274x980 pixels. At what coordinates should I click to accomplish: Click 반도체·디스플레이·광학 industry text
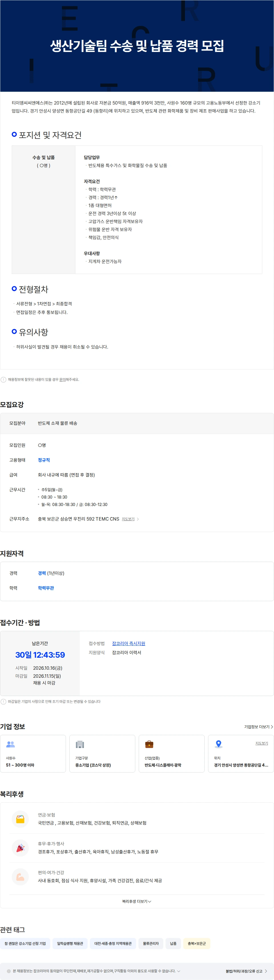click(163, 765)
